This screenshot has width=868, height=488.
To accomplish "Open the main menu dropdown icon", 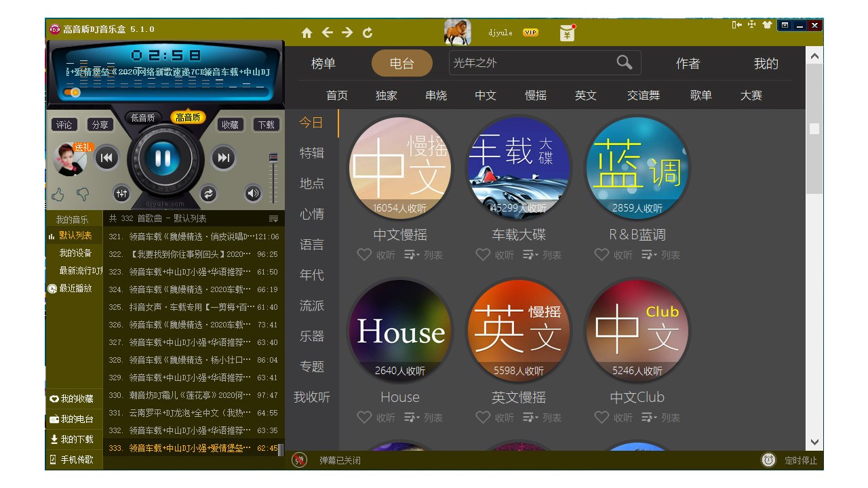I will point(785,25).
